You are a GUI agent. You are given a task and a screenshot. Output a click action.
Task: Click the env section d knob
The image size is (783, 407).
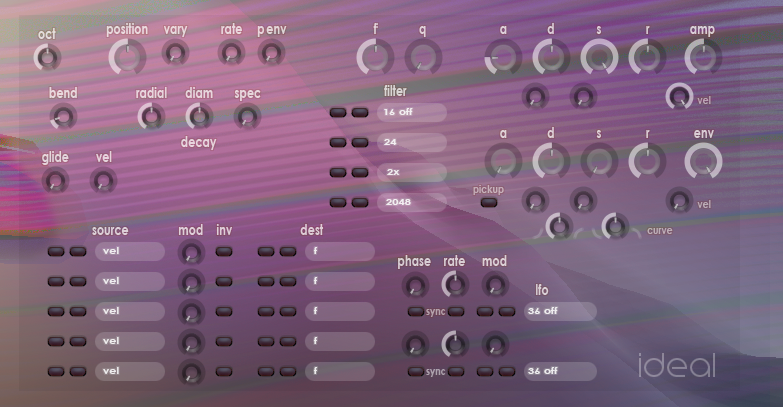551,160
